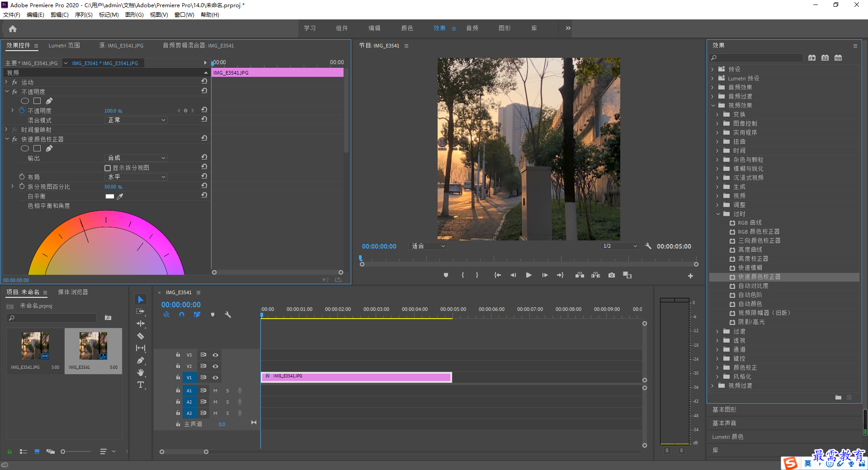
Task: Toggle Opacity animation stopwatch
Action: [x=22, y=110]
